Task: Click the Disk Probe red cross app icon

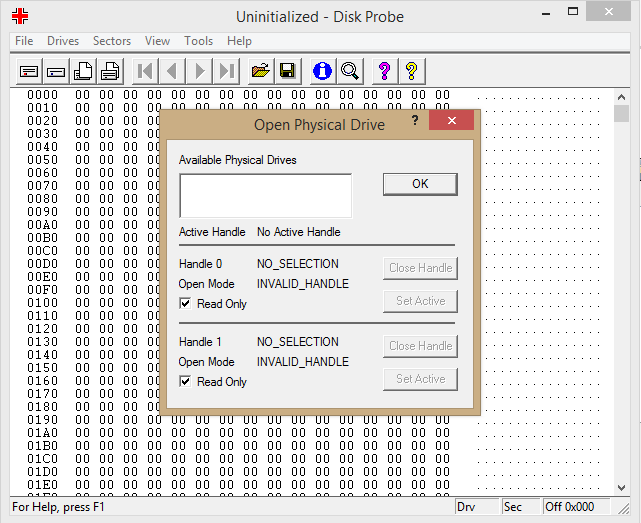Action: click(20, 16)
